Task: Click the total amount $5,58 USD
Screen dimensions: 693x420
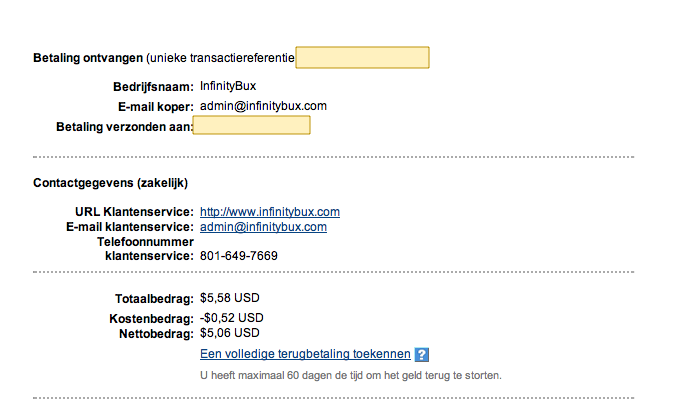Action: coord(229,298)
